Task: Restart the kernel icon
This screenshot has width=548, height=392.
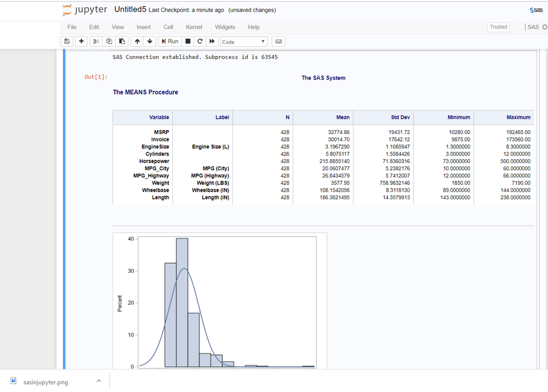Action: (200, 42)
